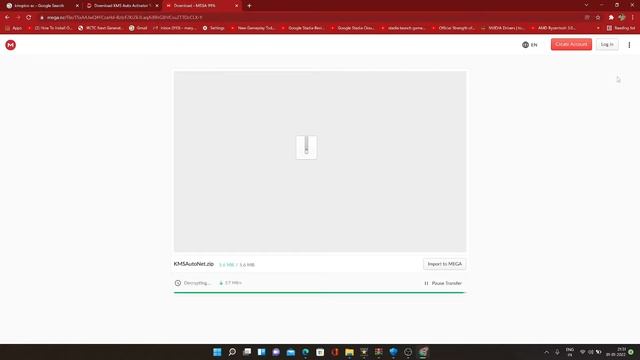Open the Chat taskbar icon
Viewport: 640px width, 360px height.
[x=276, y=352]
